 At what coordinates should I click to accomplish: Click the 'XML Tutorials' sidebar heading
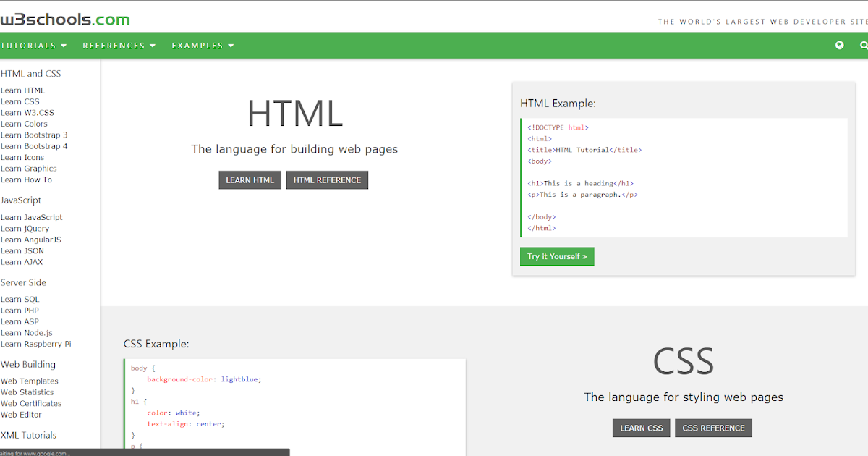coord(28,436)
